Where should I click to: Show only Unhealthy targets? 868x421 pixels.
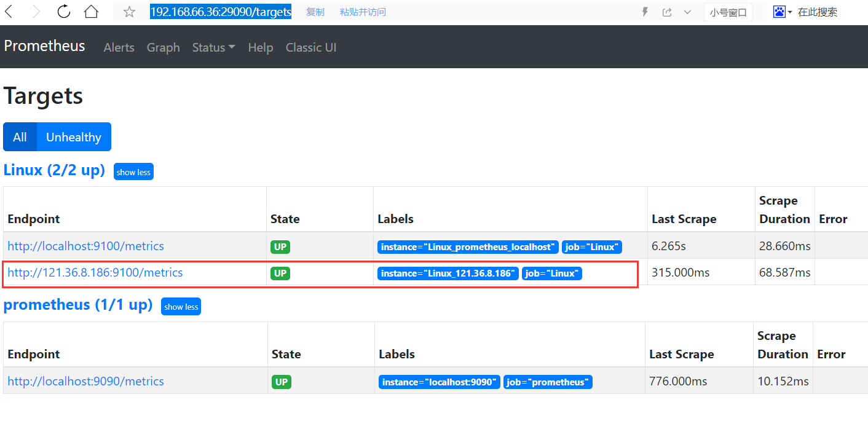(x=74, y=137)
